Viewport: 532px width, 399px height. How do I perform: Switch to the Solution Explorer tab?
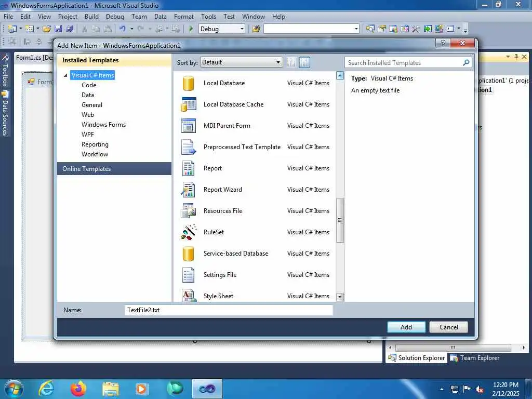point(416,358)
